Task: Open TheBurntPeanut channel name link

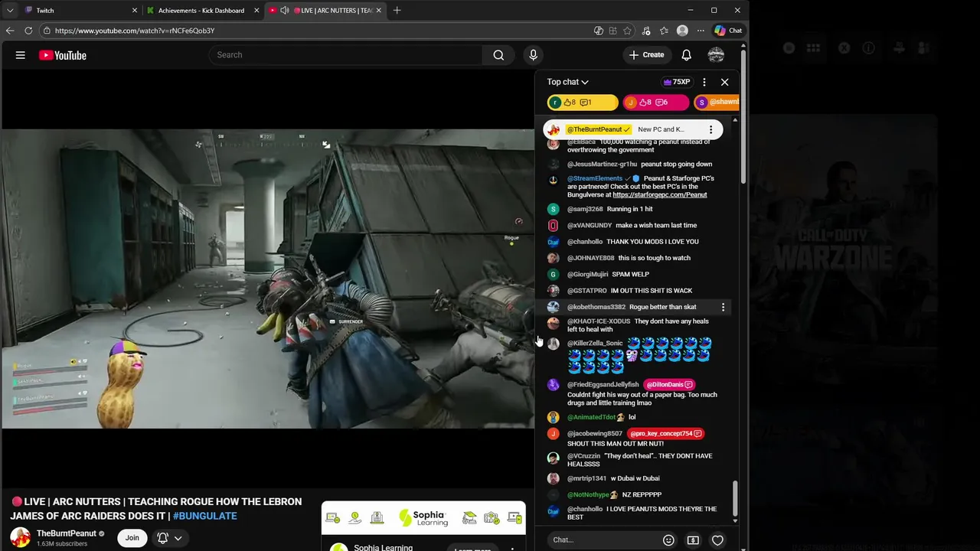Action: pyautogui.click(x=67, y=533)
